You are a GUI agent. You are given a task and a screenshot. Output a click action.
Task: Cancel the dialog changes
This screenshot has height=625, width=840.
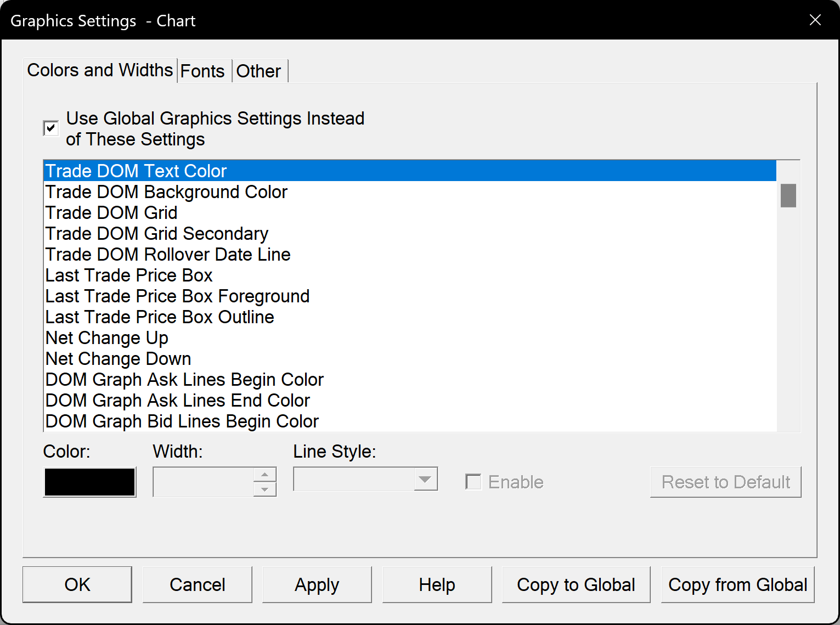[x=197, y=584]
